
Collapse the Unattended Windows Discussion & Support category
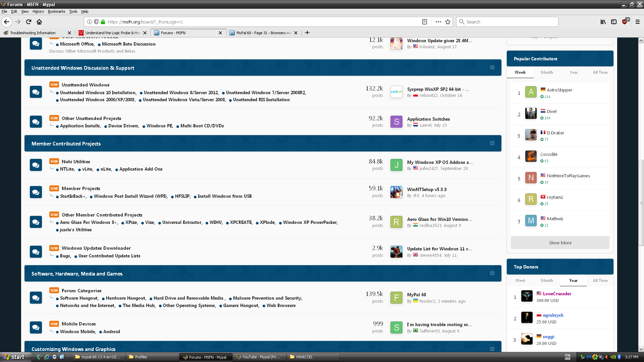click(492, 68)
